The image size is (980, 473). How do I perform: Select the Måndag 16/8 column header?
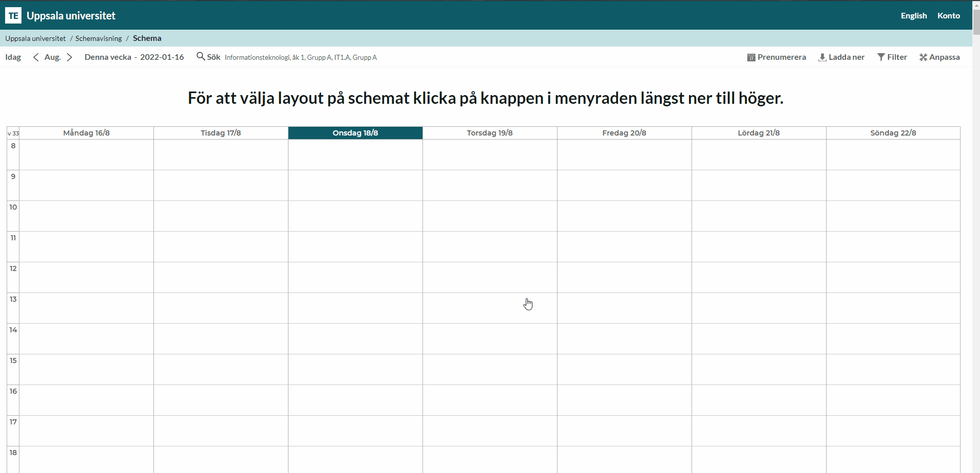(x=86, y=133)
